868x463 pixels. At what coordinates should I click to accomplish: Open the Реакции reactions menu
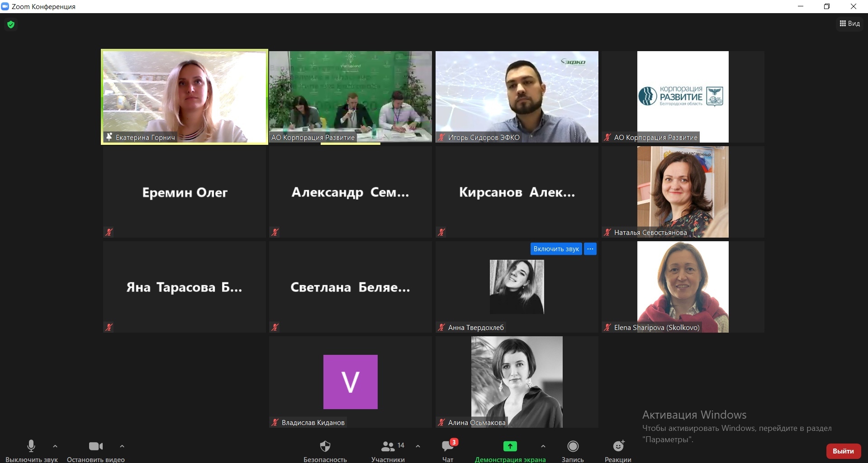click(618, 451)
